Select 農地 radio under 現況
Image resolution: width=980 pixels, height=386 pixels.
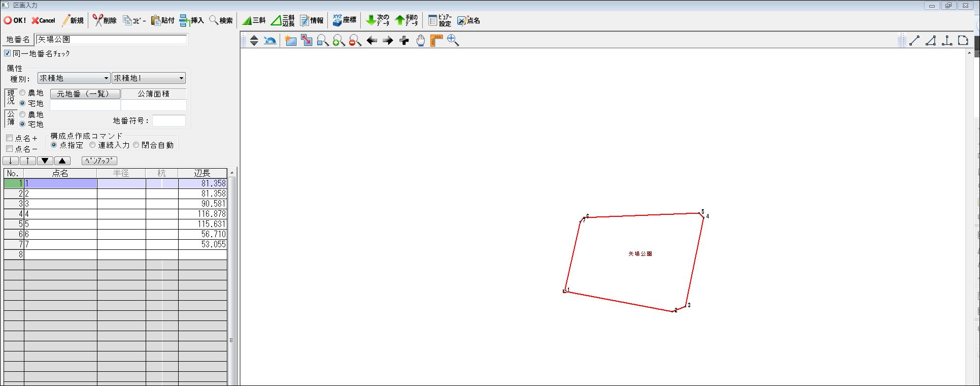(22, 93)
